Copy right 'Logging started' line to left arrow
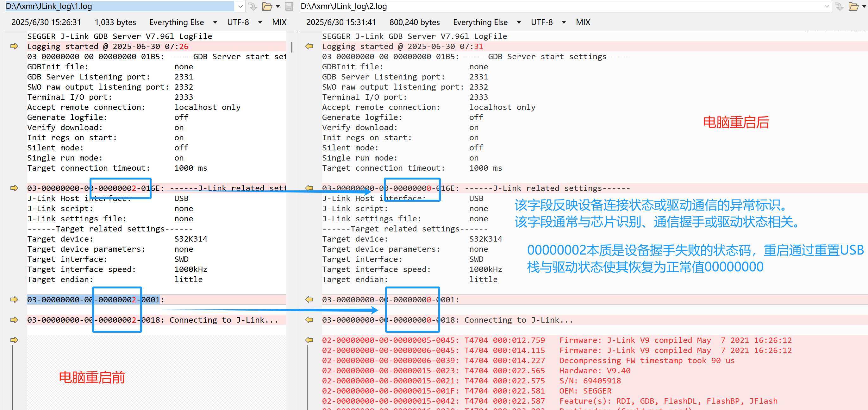 coord(309,46)
